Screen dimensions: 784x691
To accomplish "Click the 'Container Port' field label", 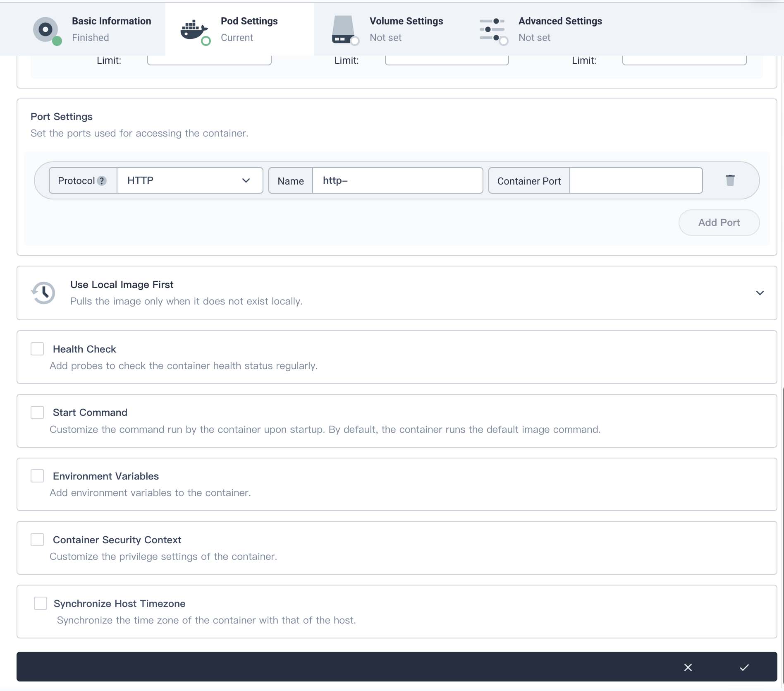I will click(x=529, y=181).
